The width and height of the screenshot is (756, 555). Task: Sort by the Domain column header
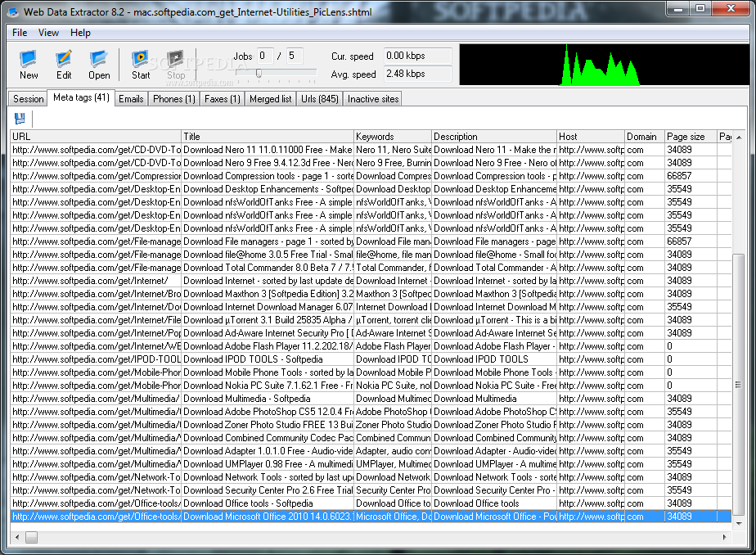645,137
